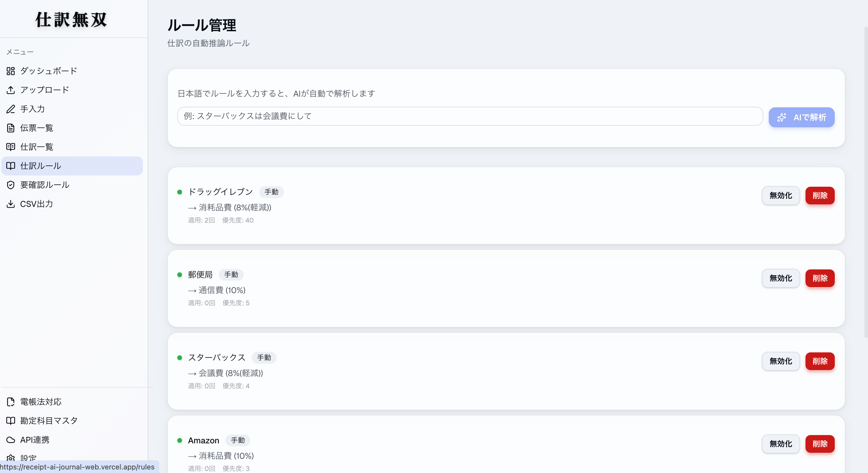Open 手入力 menu entry
The height and width of the screenshot is (473, 868).
[x=72, y=109]
